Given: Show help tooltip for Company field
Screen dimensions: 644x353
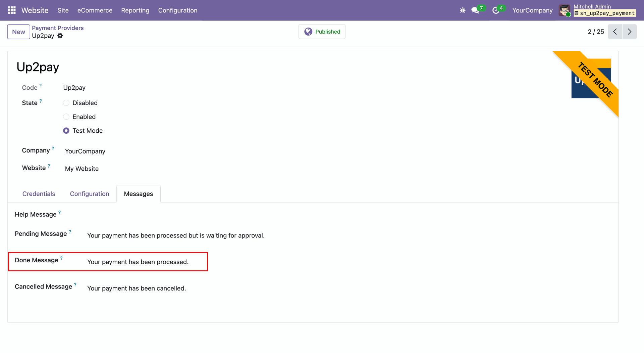Looking at the screenshot, I should [53, 148].
